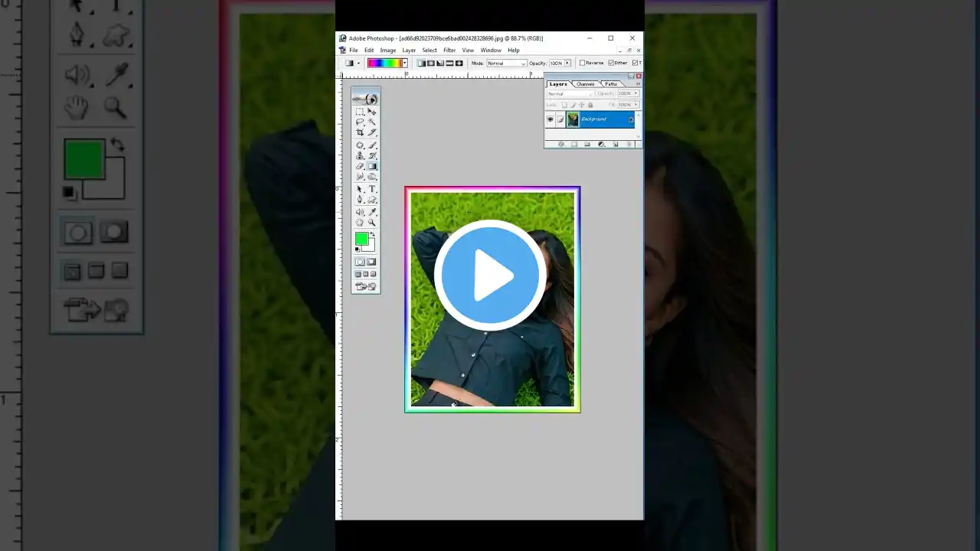This screenshot has height=551, width=980.
Task: Open the Filter menu
Action: pyautogui.click(x=449, y=51)
